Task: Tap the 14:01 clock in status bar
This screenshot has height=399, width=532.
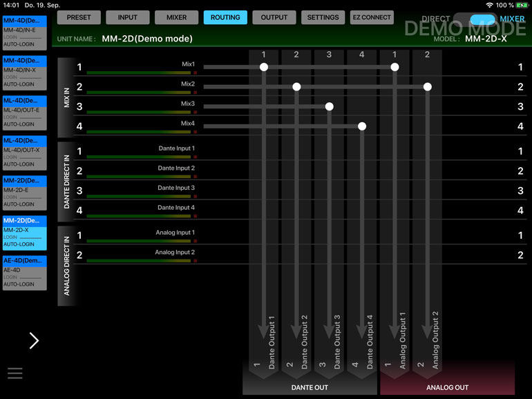Action: pyautogui.click(x=11, y=5)
